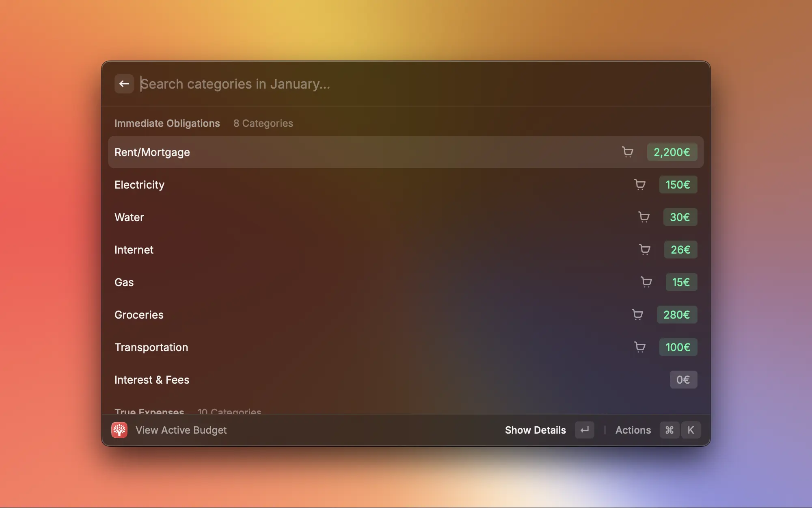Click the cart icon on Rent/Mortgage row
The width and height of the screenshot is (812, 508).
click(628, 152)
